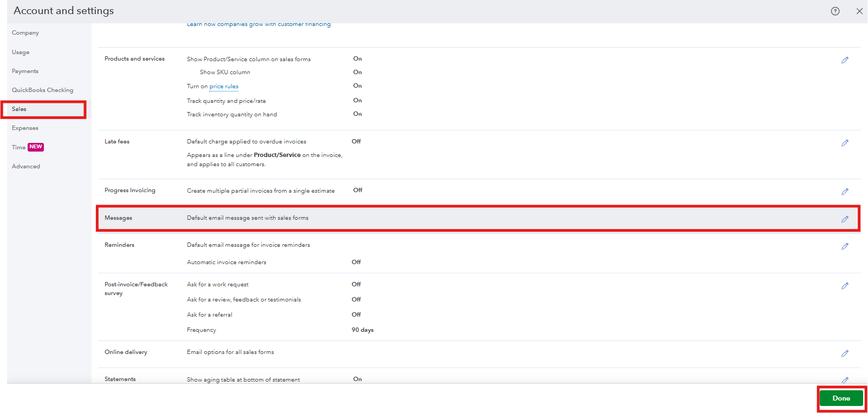868x413 pixels.
Task: Edit Products and services with pencil icon
Action: pyautogui.click(x=845, y=60)
